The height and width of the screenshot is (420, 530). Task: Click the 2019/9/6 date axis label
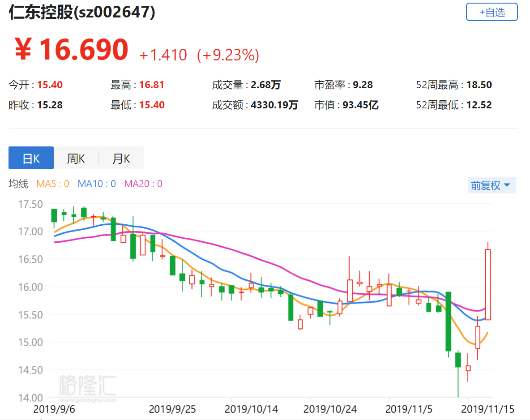coord(54,409)
